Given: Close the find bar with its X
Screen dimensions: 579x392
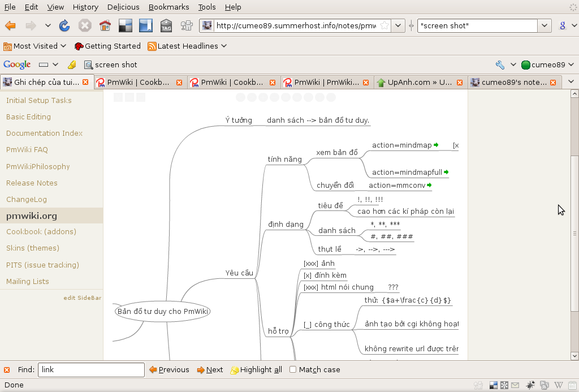Looking at the screenshot, I should tap(7, 370).
